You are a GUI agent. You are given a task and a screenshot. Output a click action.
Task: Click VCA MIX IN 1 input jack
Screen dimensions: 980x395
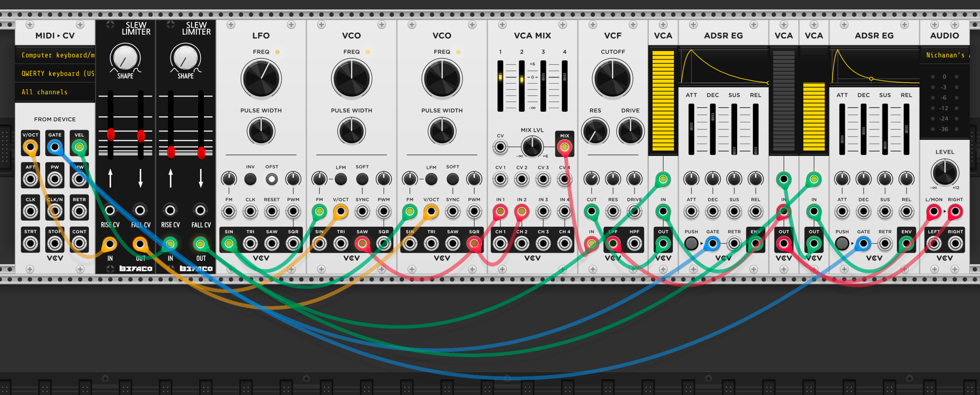pos(500,211)
